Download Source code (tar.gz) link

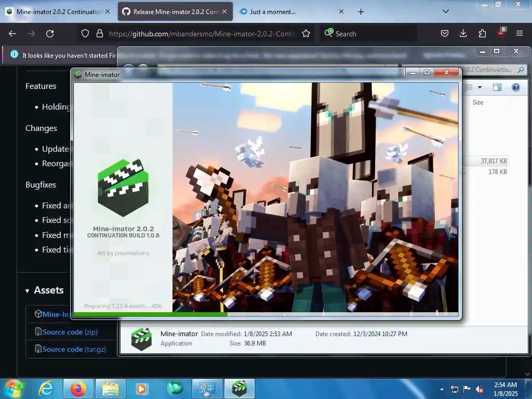pyautogui.click(x=74, y=349)
